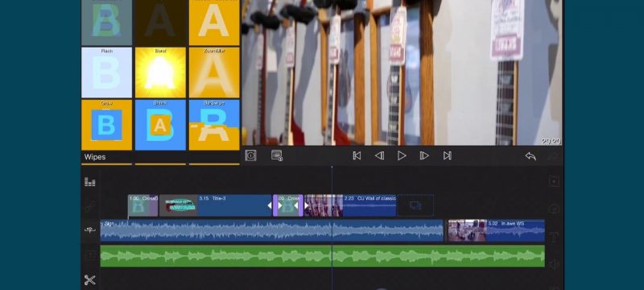Select the CU Wall of classic clip
644x290 pixels.
pyautogui.click(x=350, y=205)
